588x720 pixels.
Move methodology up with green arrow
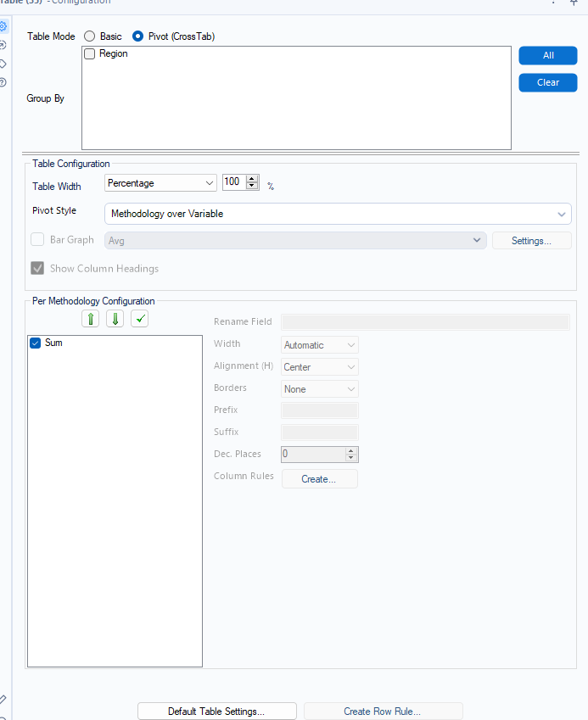pos(91,318)
